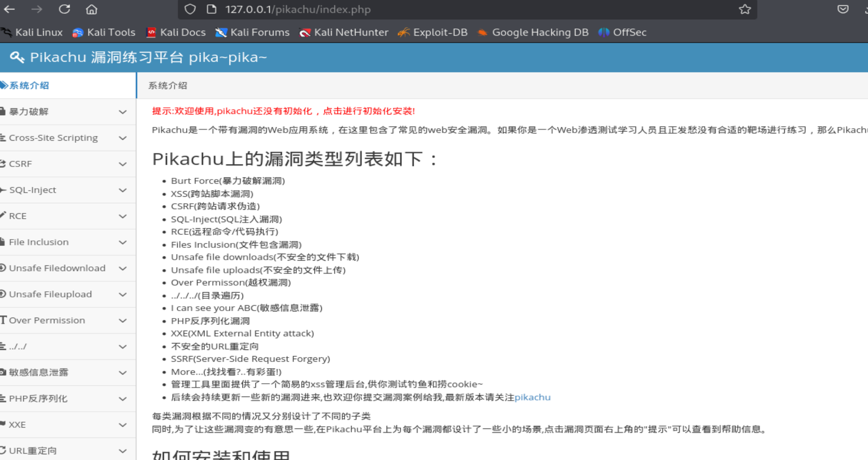The height and width of the screenshot is (460, 868).
Task: Open the Kali NetHunter bookmark
Action: (x=344, y=32)
